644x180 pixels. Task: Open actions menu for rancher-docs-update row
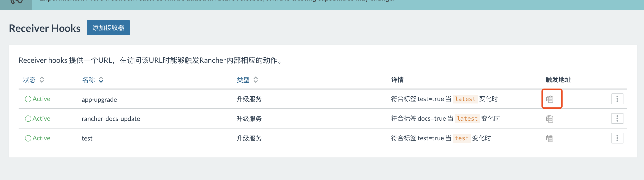click(x=617, y=118)
